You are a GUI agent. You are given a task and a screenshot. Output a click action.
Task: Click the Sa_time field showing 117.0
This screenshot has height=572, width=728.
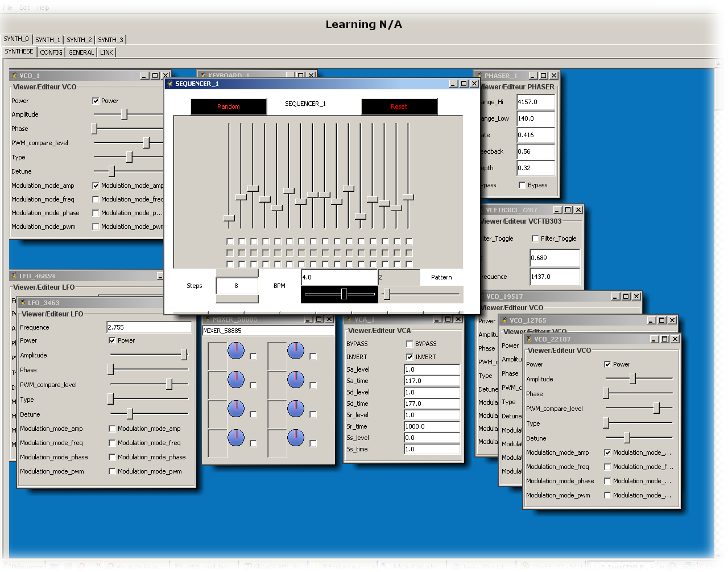click(x=432, y=380)
